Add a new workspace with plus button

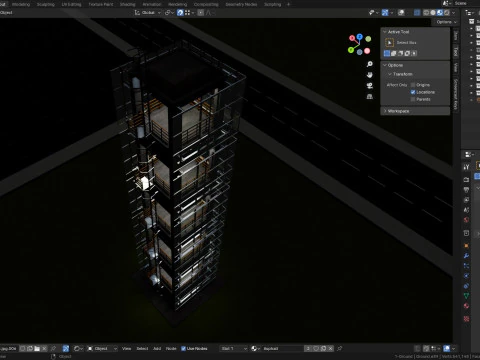289,4
